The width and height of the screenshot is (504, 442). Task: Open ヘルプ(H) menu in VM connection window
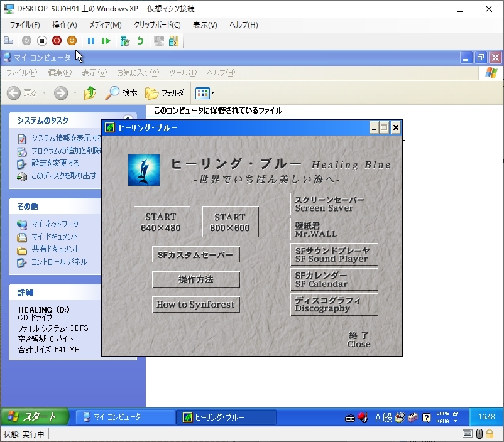click(244, 25)
